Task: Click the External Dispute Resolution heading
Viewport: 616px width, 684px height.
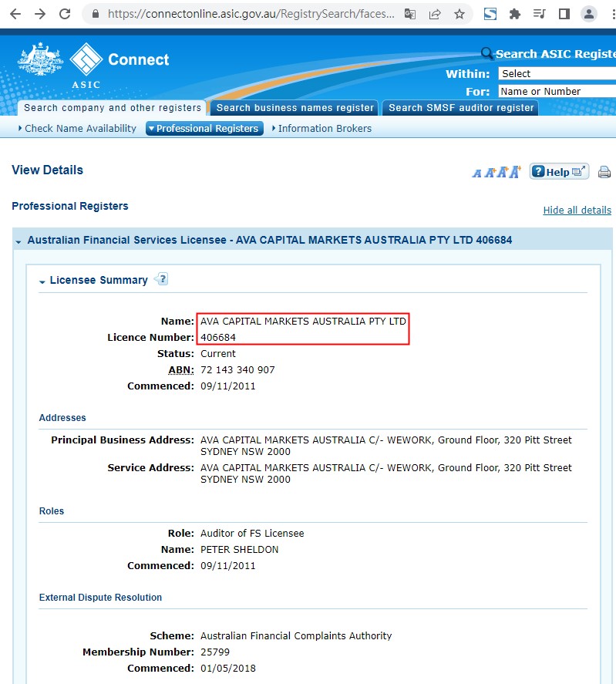Action: 100,597
